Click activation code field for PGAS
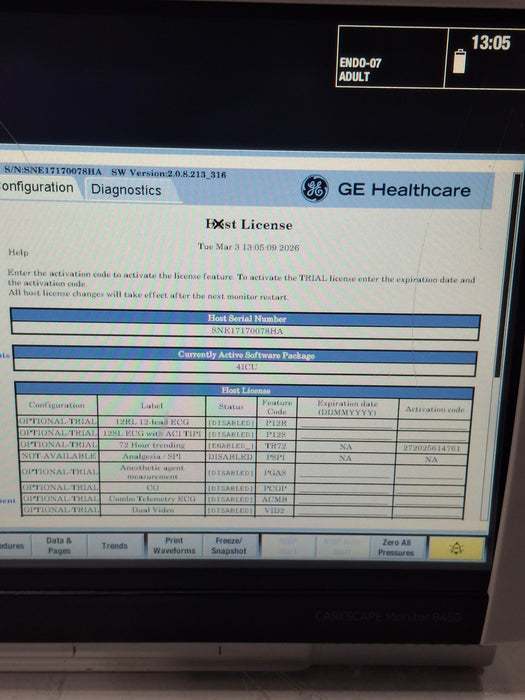Image resolution: width=525 pixels, height=700 pixels. (x=429, y=474)
